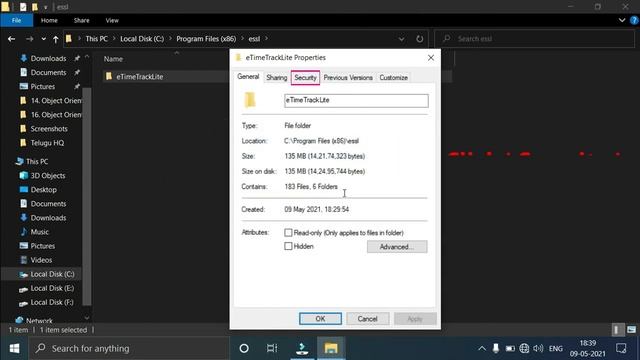Go forward with the forward arrow
640x360 pixels.
tap(29, 39)
